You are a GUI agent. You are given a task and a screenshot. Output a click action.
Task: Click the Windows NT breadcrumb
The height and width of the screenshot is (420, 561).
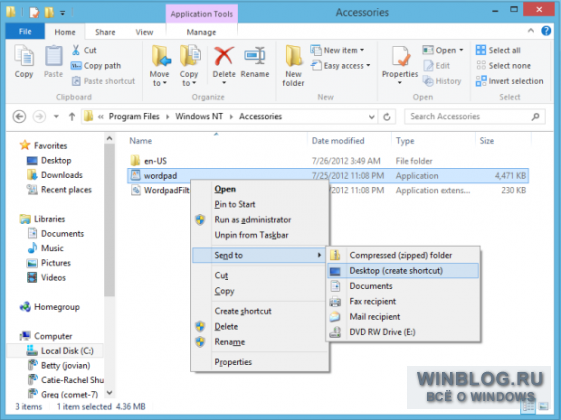point(199,117)
